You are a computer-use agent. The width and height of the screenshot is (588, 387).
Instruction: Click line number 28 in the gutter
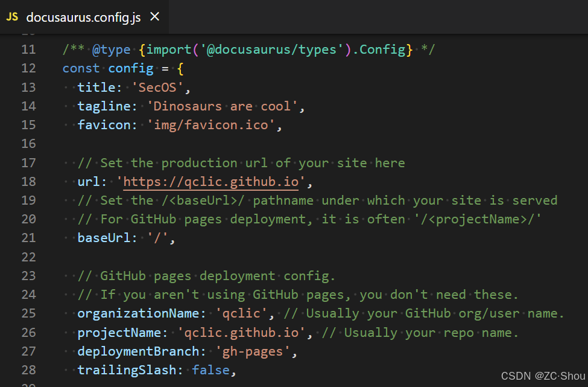tap(28, 369)
